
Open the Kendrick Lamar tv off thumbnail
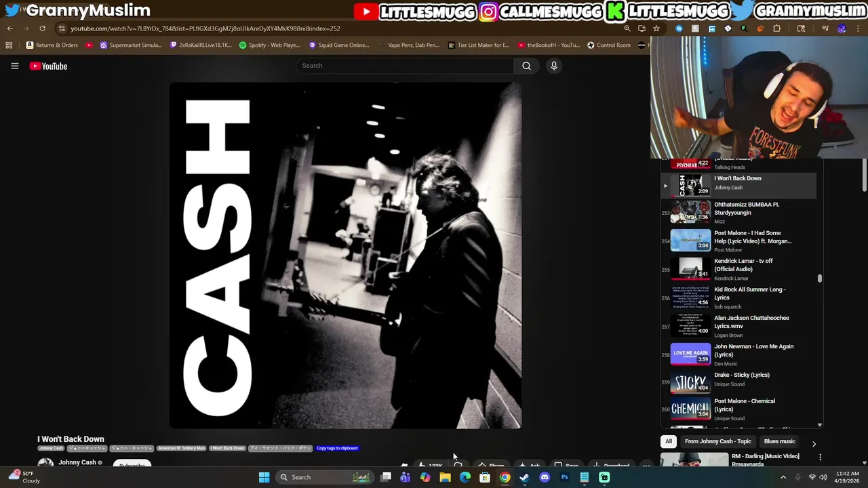tap(690, 269)
